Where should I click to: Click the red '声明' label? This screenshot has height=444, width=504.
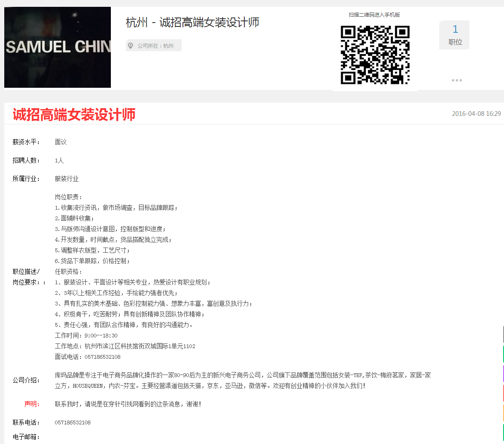32,404
